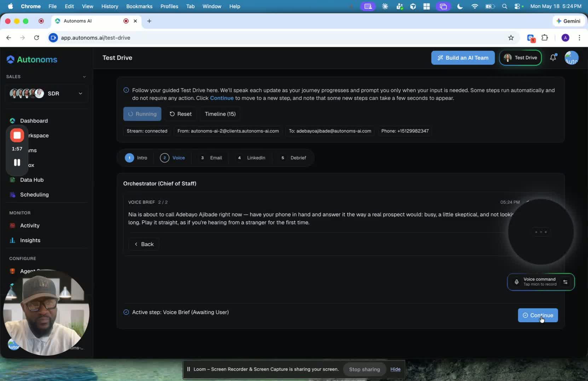Screen dimensions: 588x381
Task: Click the Phone: +15129982347 chip
Action: [x=405, y=131]
